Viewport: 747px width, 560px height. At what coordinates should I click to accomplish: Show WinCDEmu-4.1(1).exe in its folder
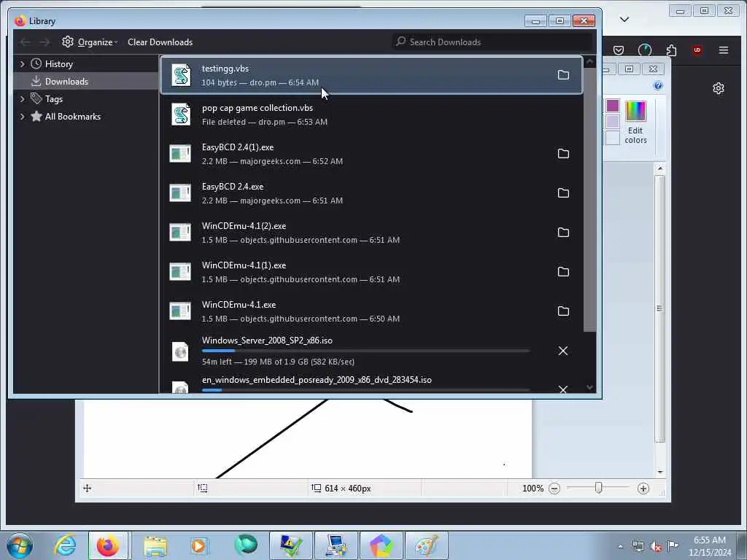click(x=563, y=271)
